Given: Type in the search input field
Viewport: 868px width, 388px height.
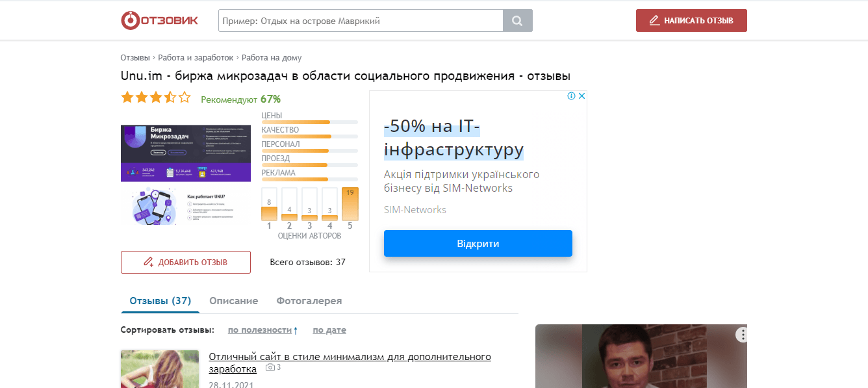Looking at the screenshot, I should click(x=361, y=21).
